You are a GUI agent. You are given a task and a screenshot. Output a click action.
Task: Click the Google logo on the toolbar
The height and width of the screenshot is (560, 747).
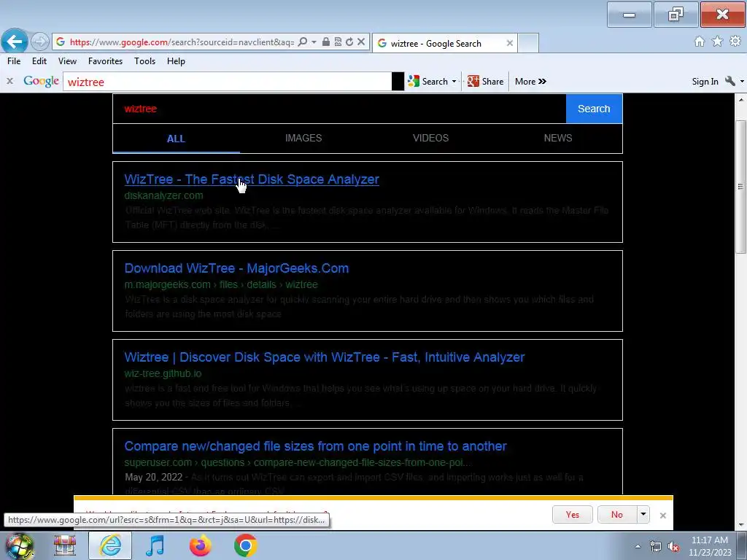pyautogui.click(x=42, y=82)
